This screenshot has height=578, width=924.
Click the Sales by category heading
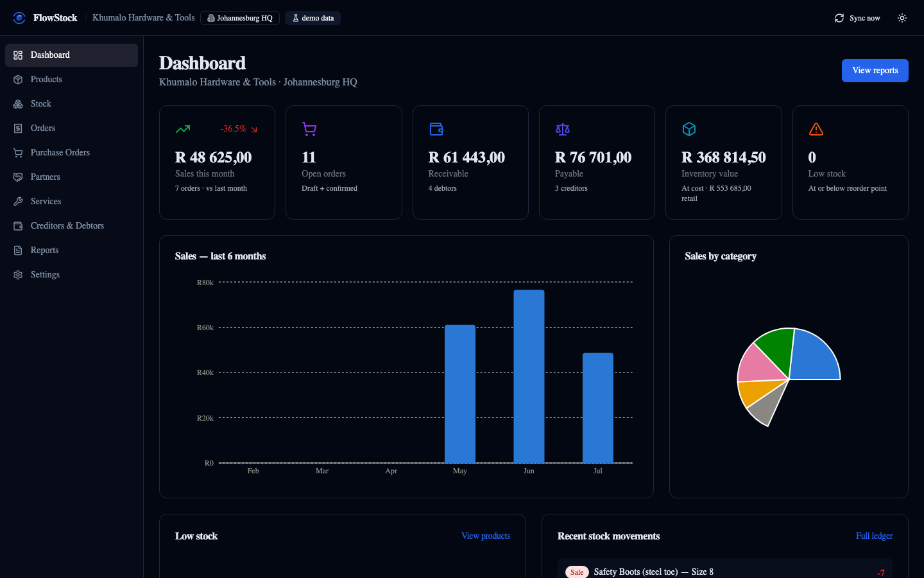click(x=721, y=256)
